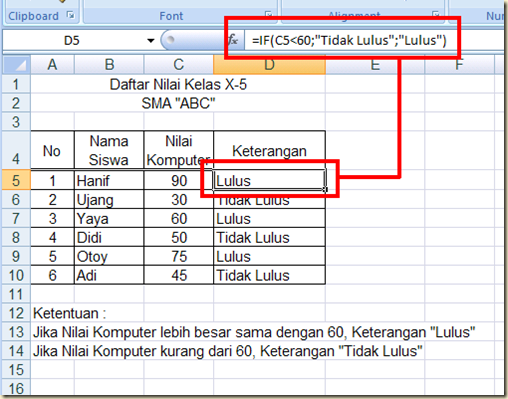This screenshot has height=399, width=508.
Task: Click the cell with name Ujang
Action: pyautogui.click(x=109, y=200)
